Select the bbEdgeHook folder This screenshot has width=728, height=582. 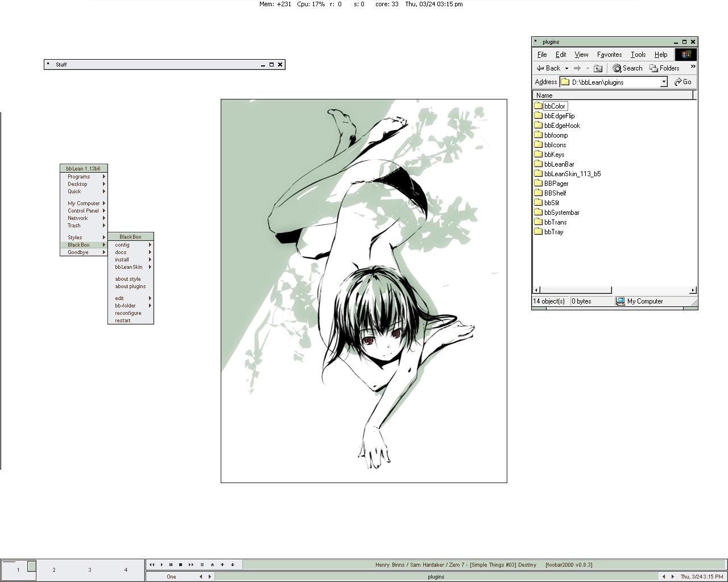tap(557, 126)
